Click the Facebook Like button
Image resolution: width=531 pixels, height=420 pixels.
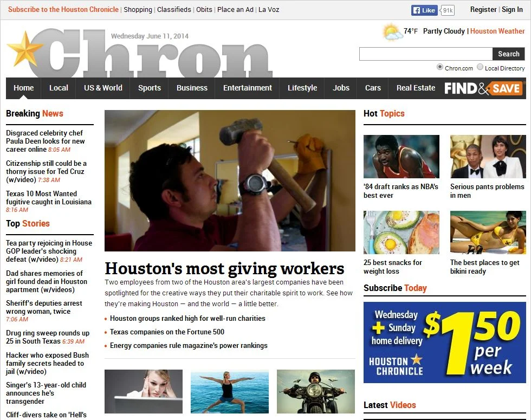click(424, 10)
